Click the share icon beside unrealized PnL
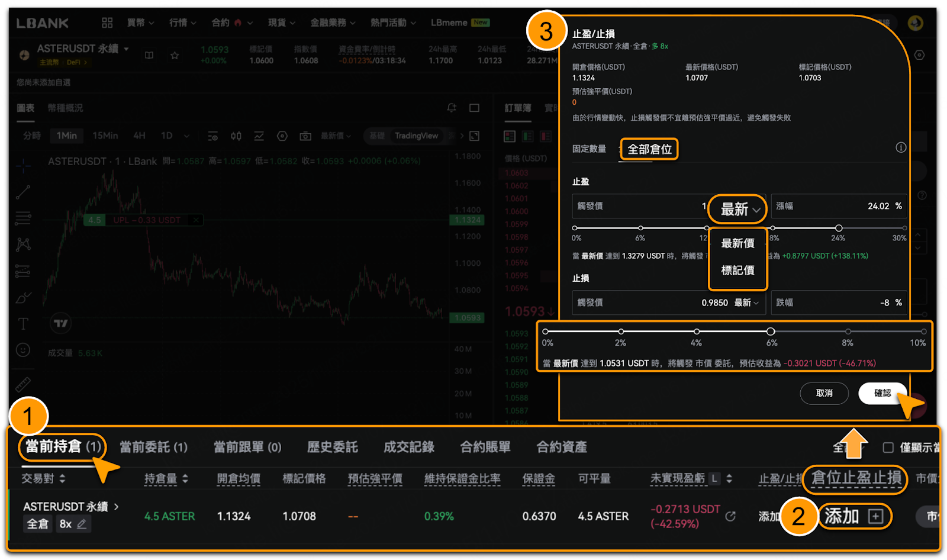 [x=730, y=516]
